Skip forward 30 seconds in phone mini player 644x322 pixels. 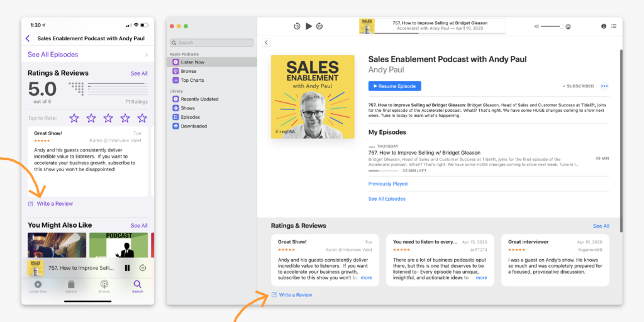tap(143, 268)
